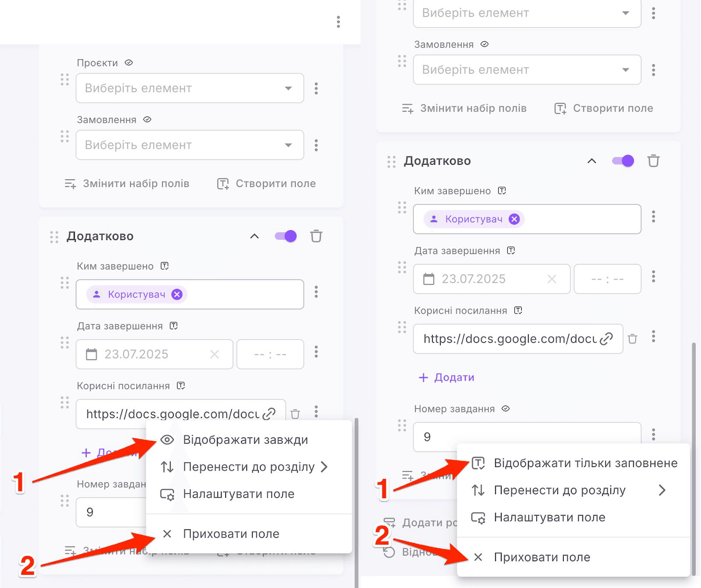
Task: Click the trash icon for the Додатково section
Action: click(x=316, y=236)
